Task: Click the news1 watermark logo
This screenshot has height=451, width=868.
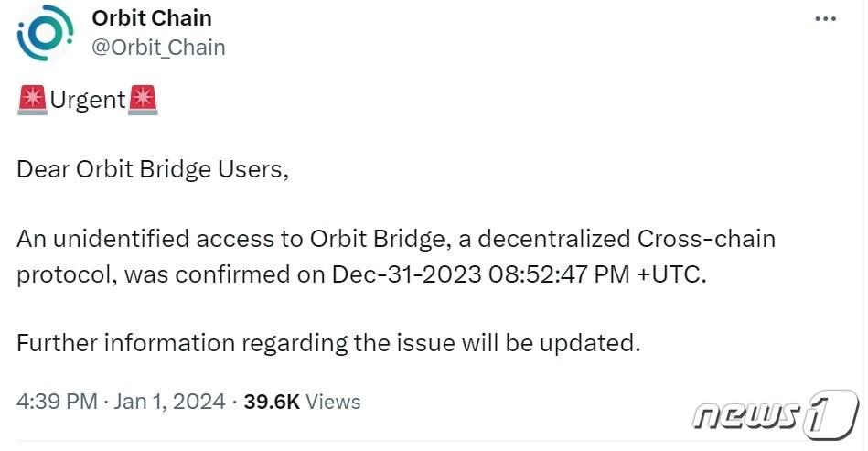Action: click(x=774, y=416)
